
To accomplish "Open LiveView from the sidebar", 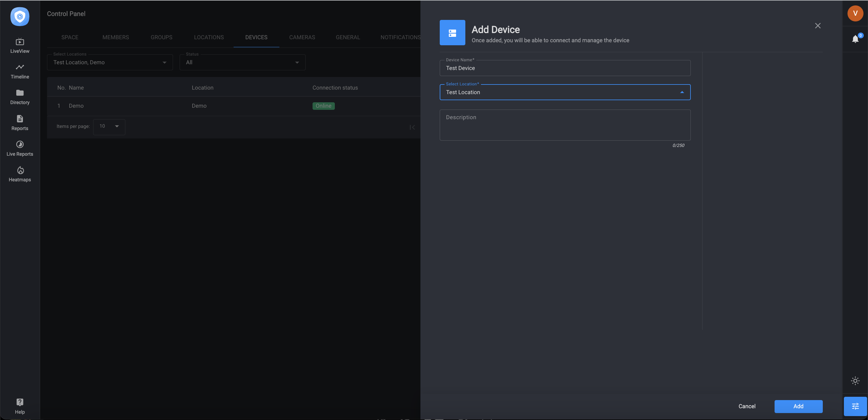I will [20, 46].
